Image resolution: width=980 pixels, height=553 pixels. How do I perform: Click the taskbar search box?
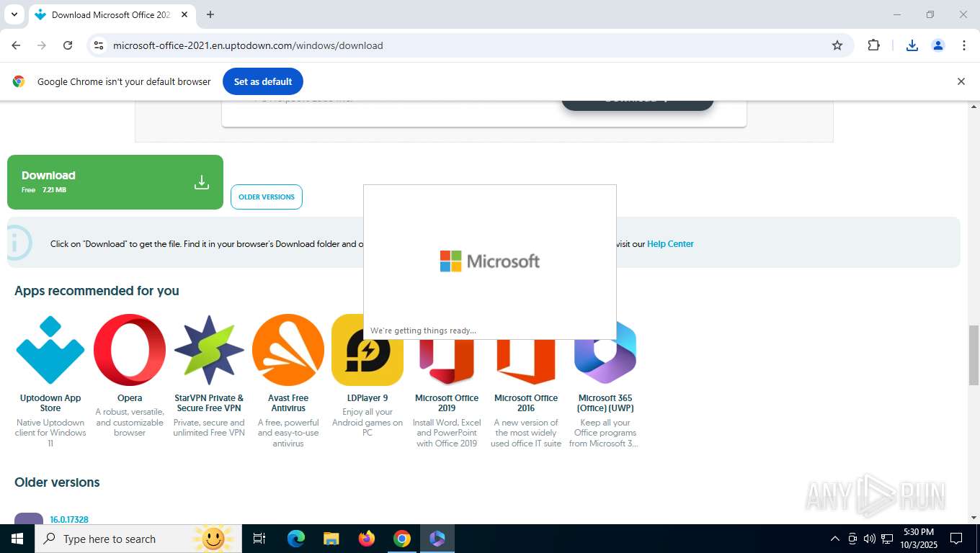tap(138, 539)
